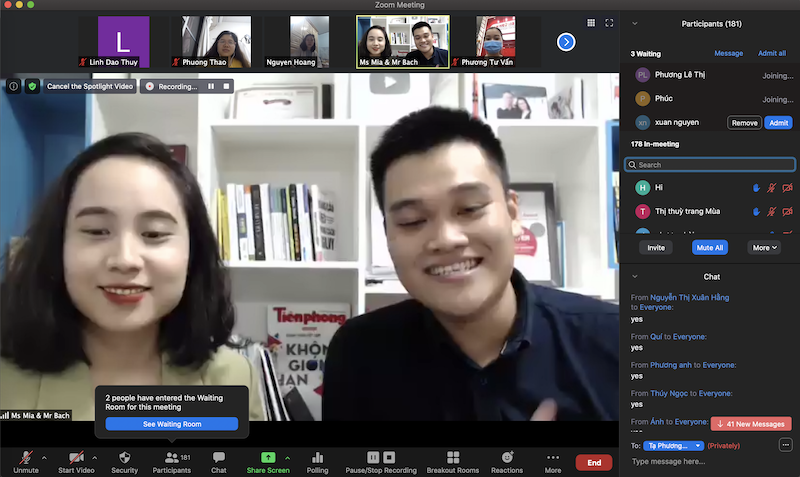This screenshot has height=477, width=800.
Task: Open the Reactions panel
Action: (506, 458)
